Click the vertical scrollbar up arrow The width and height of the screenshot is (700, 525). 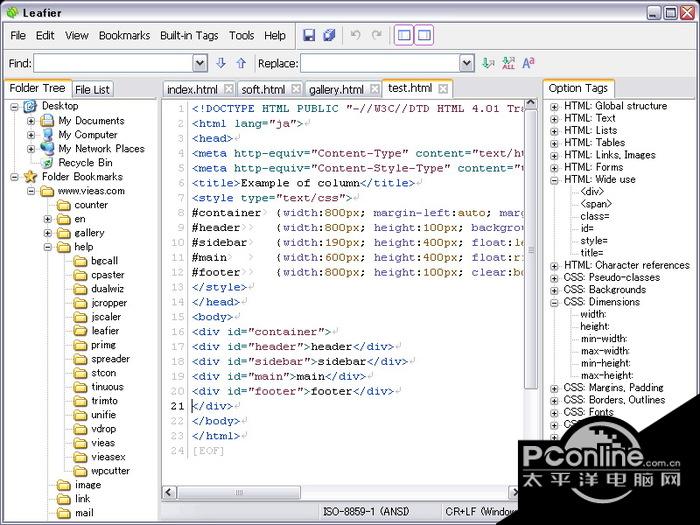531,104
